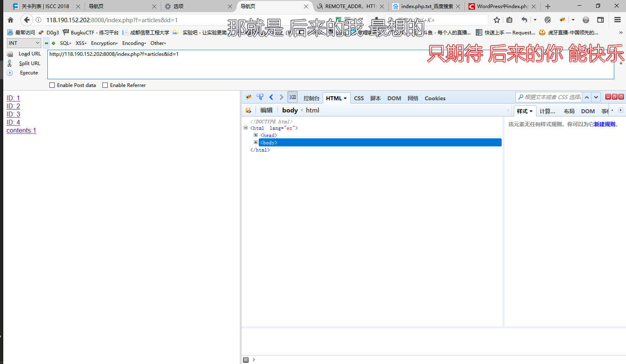The height and width of the screenshot is (364, 626).
Task: Open the Firefox hamburger menu
Action: 617,20
